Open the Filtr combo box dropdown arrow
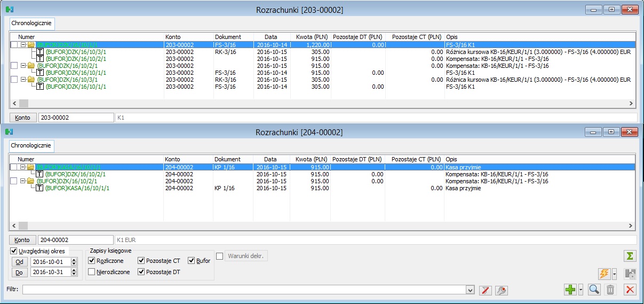644x304 pixels. tap(470, 290)
